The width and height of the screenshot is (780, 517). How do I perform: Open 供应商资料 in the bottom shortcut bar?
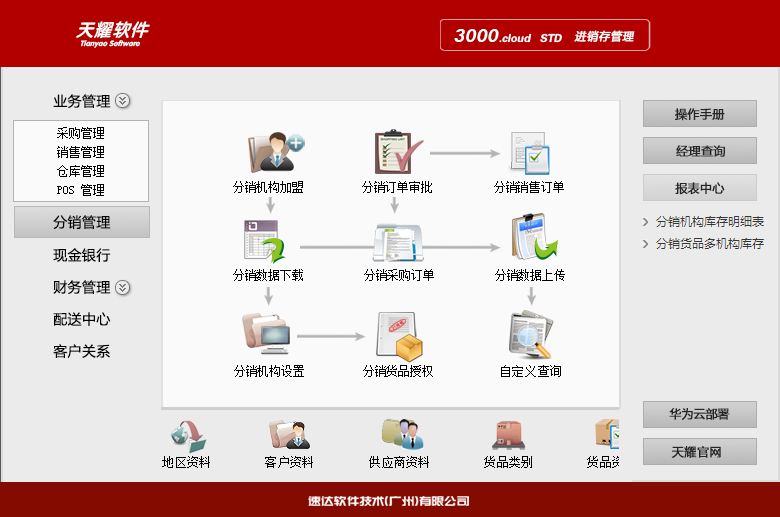399,436
